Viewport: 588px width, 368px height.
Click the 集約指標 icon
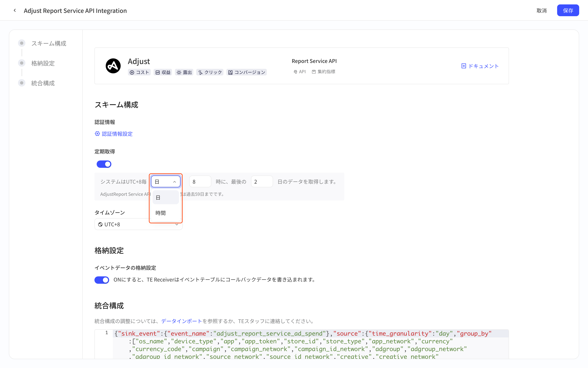(x=314, y=72)
